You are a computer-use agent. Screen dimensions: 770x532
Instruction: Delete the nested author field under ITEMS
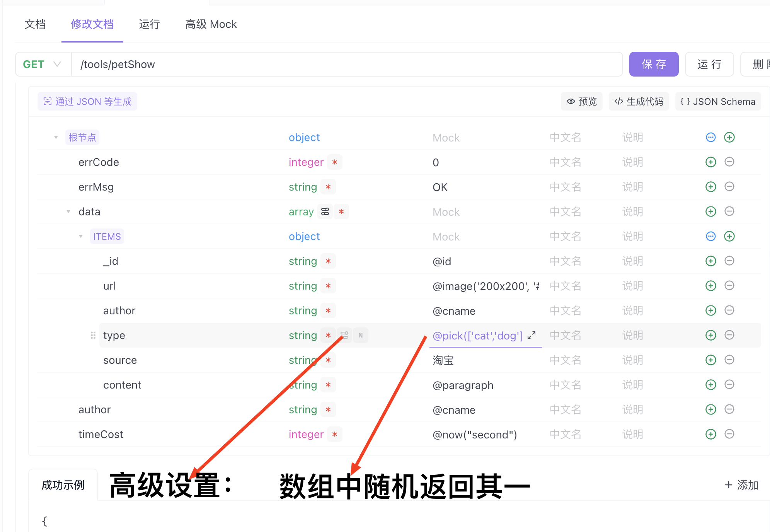coord(729,310)
